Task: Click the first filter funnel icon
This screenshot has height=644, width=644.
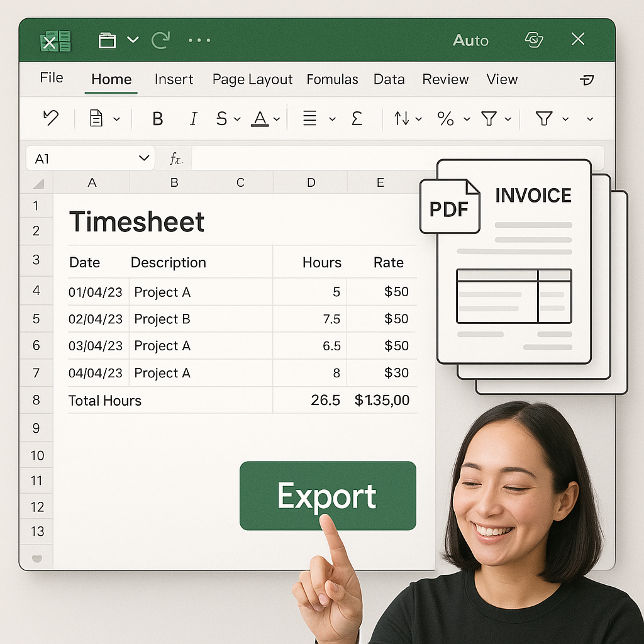Action: click(489, 119)
